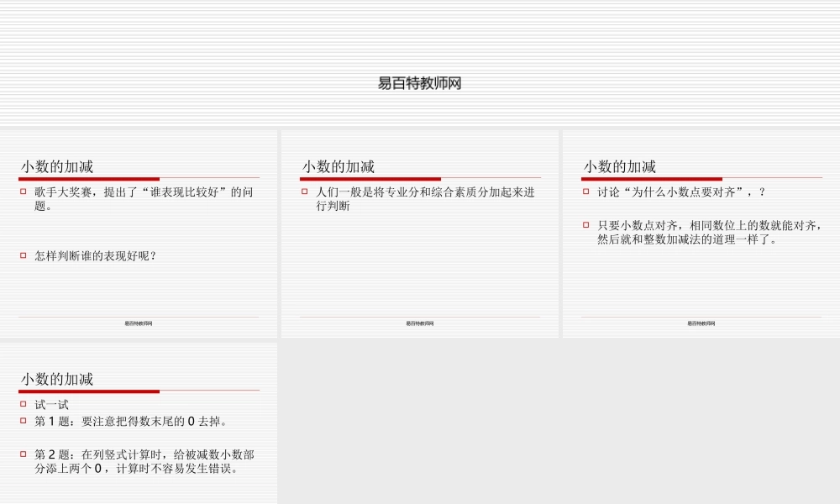Screen dimensions: 840x504
Task: Click the bullet 歌手大奖赛，提出了“谁表现比较好”
Action: pyautogui.click(x=144, y=199)
